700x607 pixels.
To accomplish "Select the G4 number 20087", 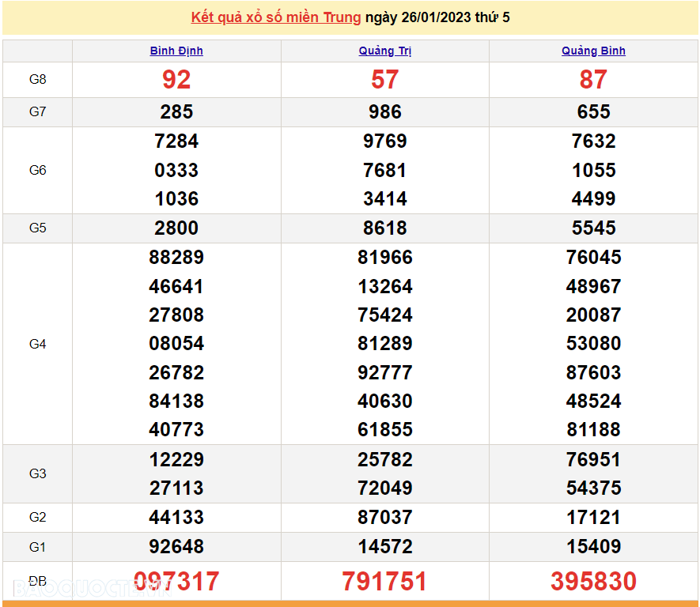I will [x=593, y=315].
